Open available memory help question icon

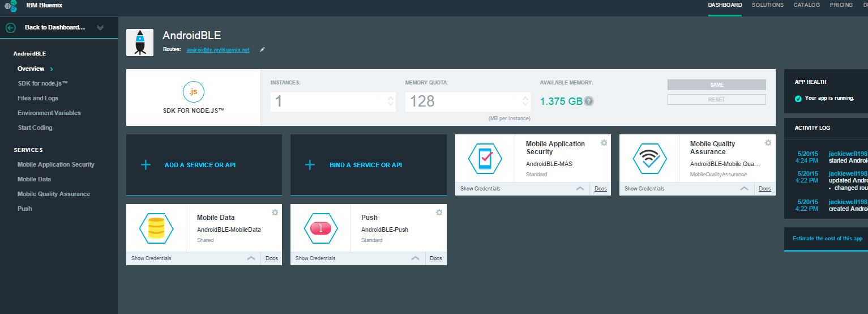(x=589, y=101)
